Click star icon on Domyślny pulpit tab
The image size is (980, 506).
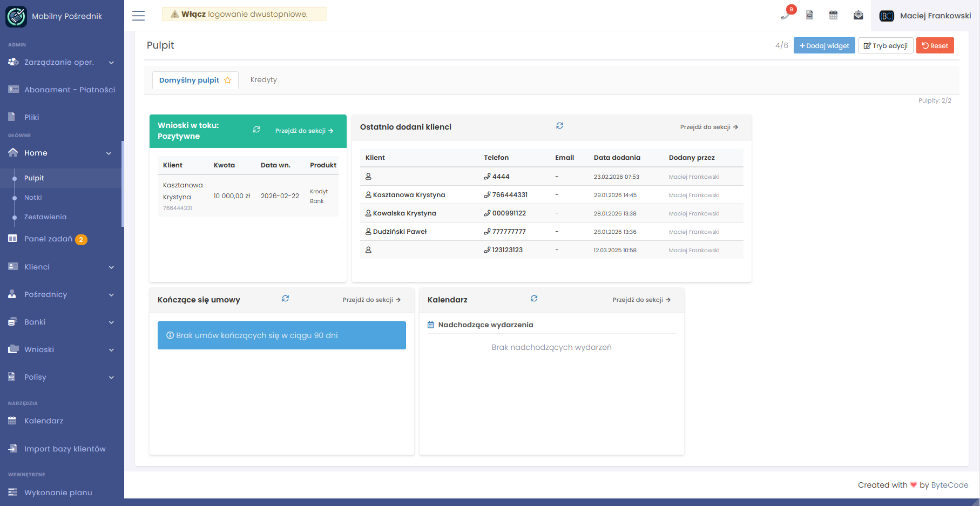tap(228, 80)
